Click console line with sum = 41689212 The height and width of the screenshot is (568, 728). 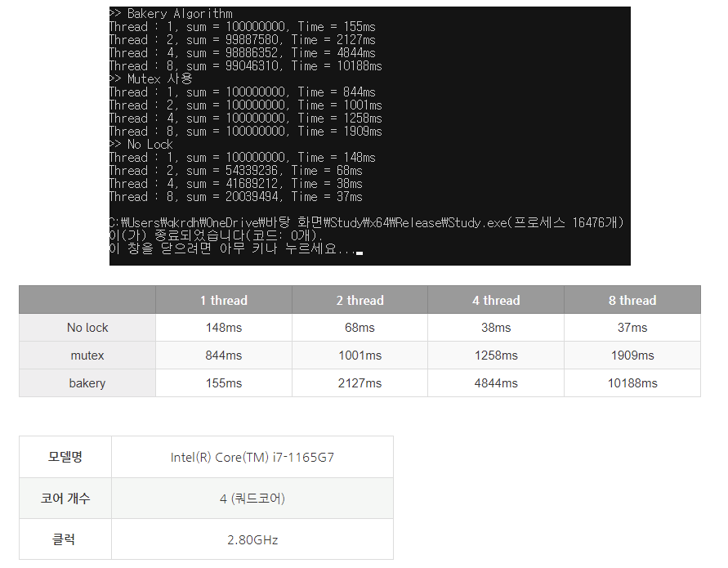[236, 183]
